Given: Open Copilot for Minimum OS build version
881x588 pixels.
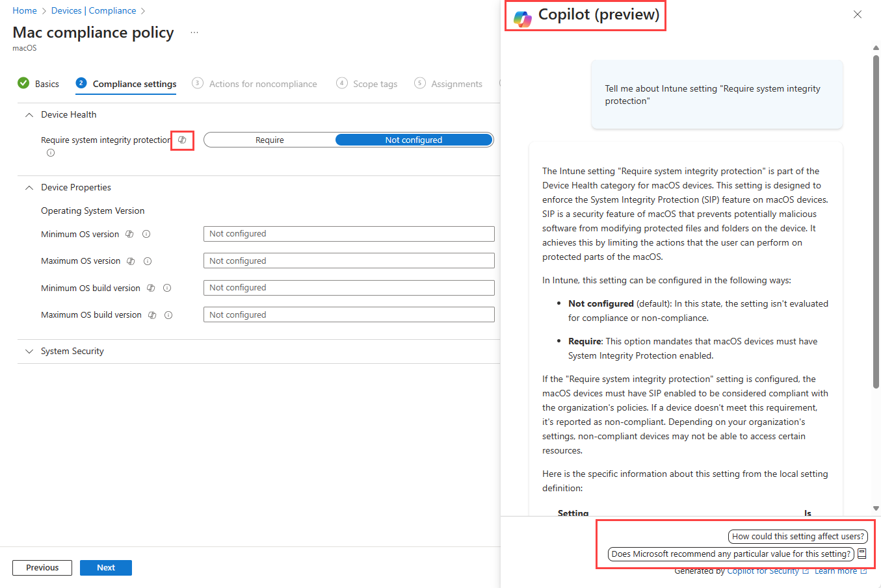Looking at the screenshot, I should [x=151, y=288].
